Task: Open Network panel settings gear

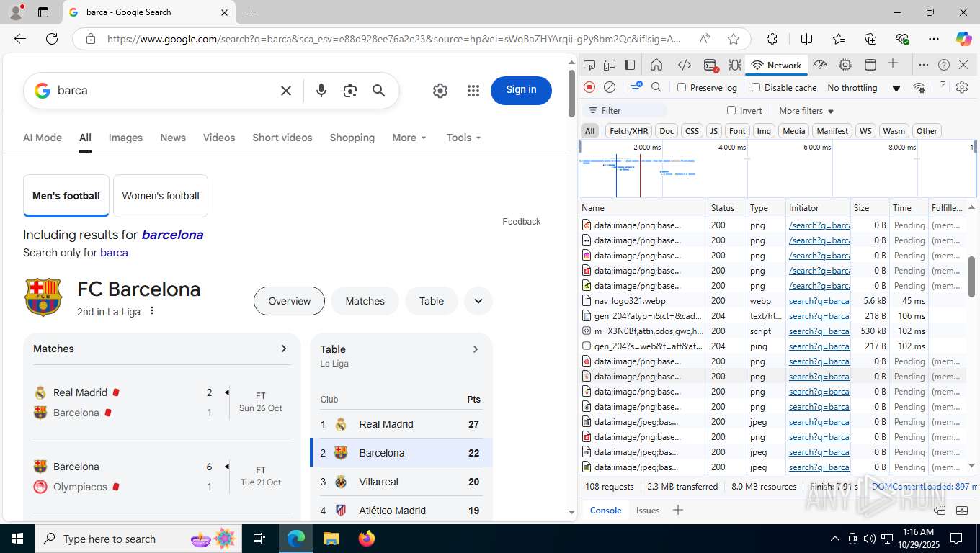Action: [x=962, y=87]
